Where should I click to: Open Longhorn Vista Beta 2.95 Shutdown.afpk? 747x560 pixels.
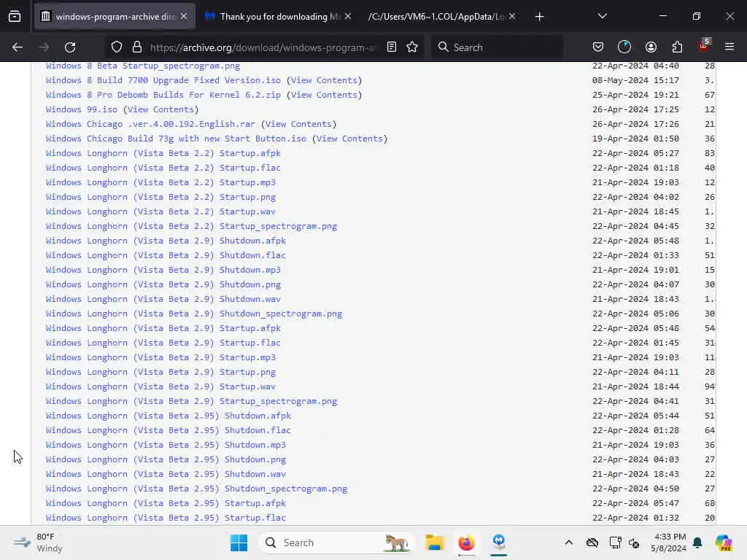(169, 415)
